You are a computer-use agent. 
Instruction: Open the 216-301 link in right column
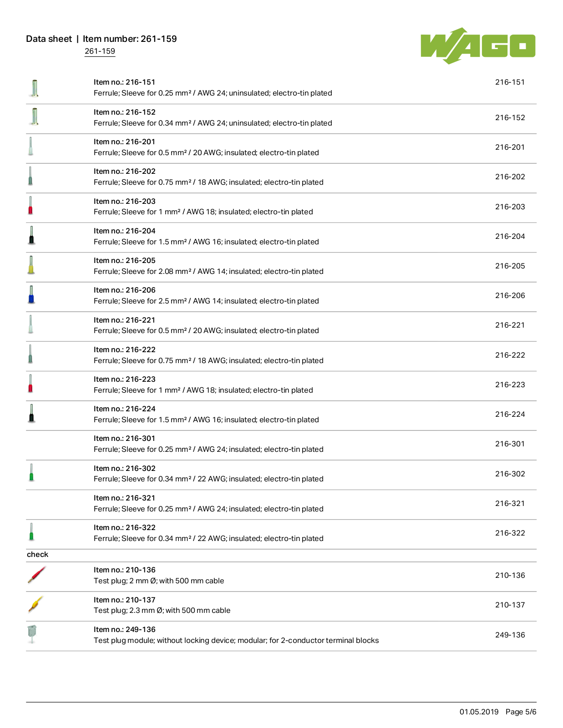click(510, 444)
